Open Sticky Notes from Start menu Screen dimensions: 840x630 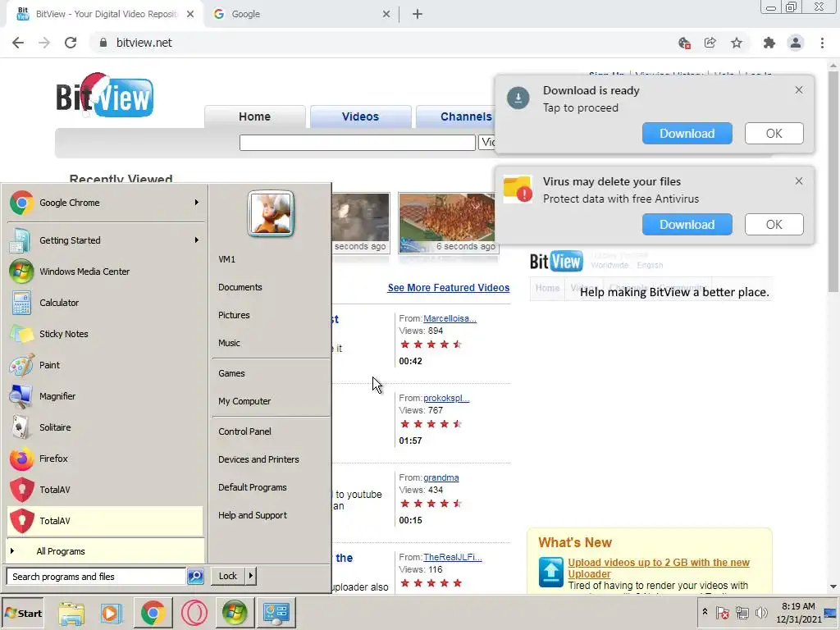coord(105,334)
